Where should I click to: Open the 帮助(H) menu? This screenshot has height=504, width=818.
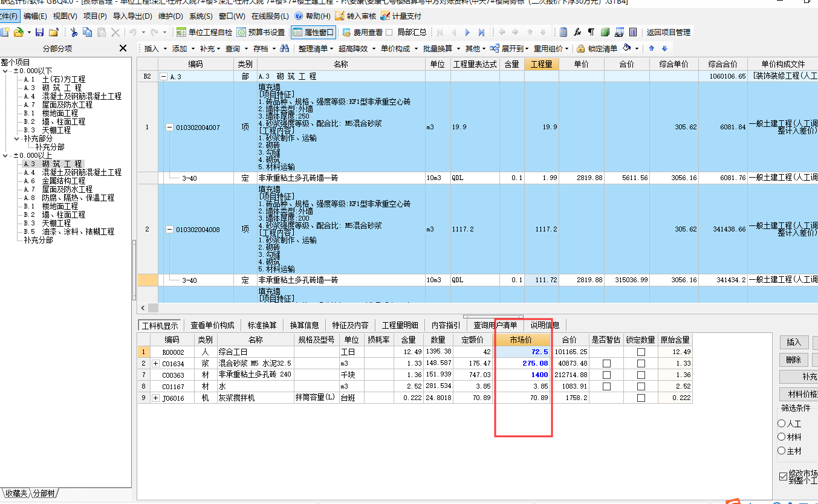point(314,16)
